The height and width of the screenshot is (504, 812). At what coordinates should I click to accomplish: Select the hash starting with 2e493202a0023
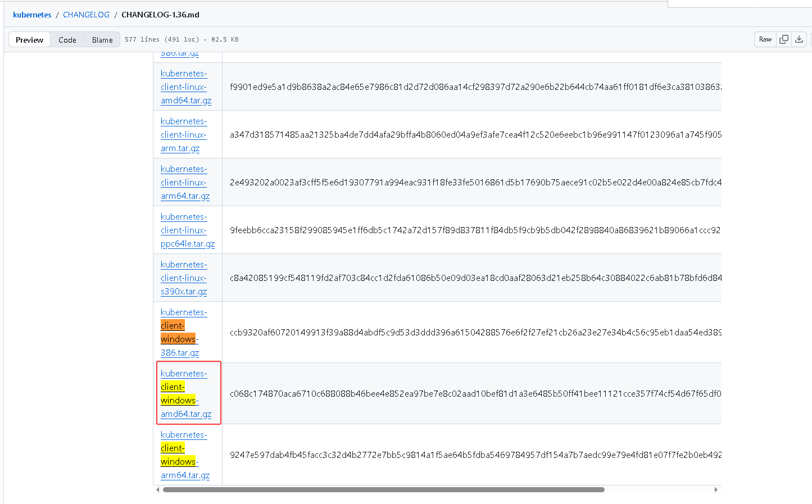click(475, 183)
